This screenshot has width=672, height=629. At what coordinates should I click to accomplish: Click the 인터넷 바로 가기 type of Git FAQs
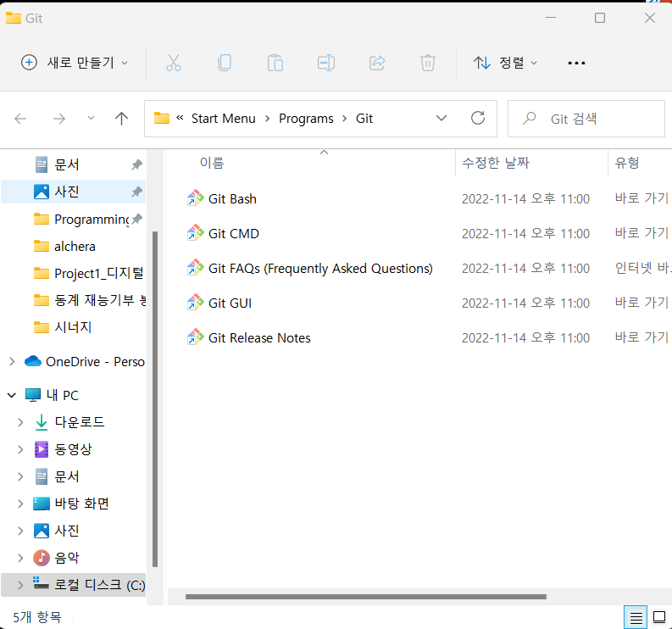[x=643, y=268]
